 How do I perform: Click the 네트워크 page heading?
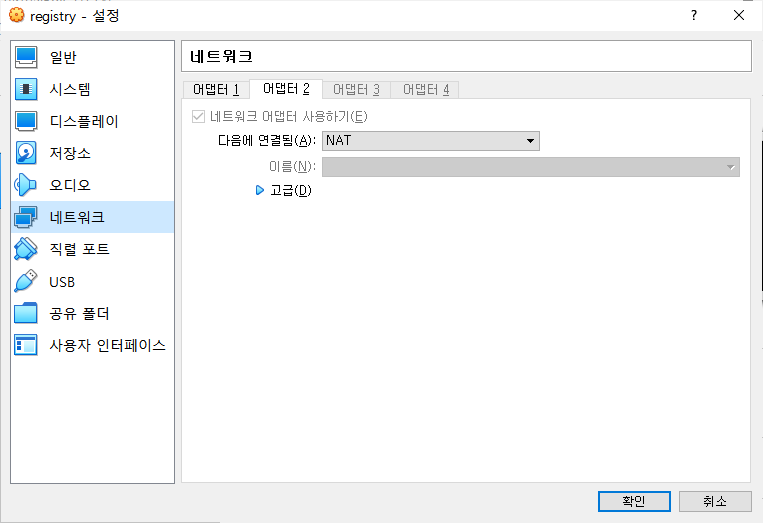pos(221,56)
